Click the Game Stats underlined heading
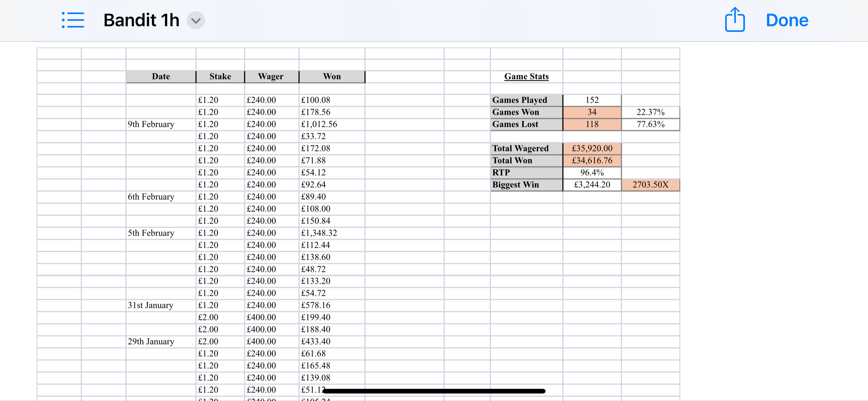The image size is (868, 401). 526,77
